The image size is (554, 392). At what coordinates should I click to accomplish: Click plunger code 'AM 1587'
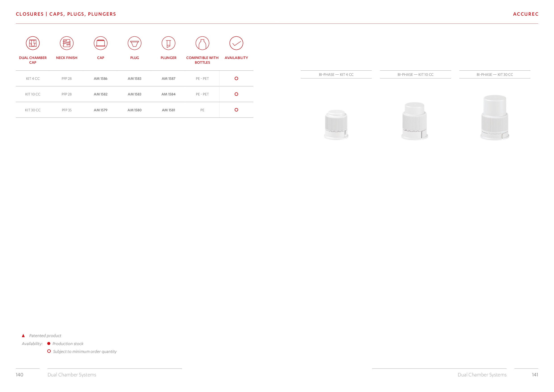point(168,79)
